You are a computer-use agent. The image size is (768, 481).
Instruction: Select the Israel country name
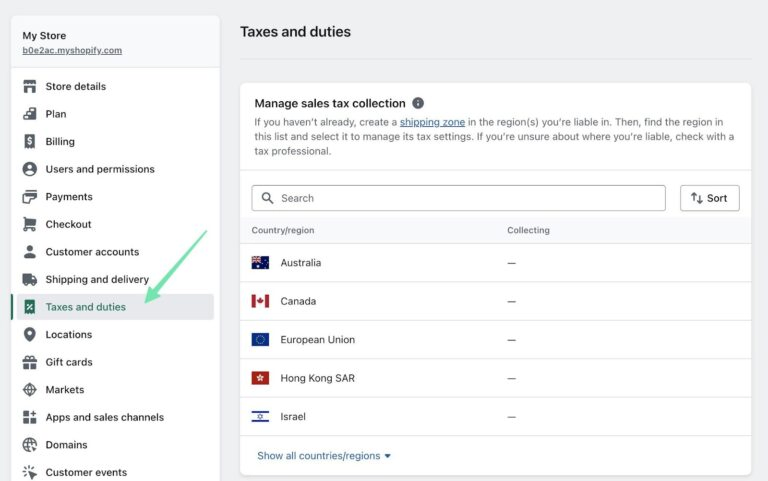point(293,416)
